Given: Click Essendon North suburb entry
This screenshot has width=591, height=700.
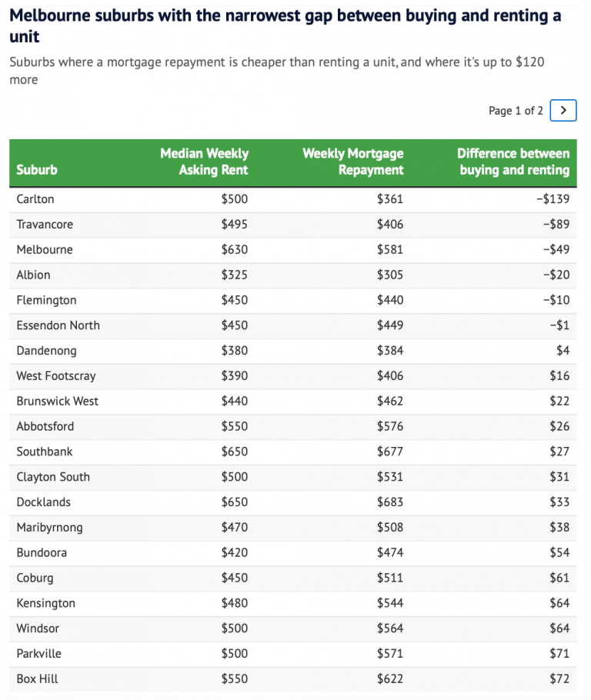Looking at the screenshot, I should click(58, 325).
